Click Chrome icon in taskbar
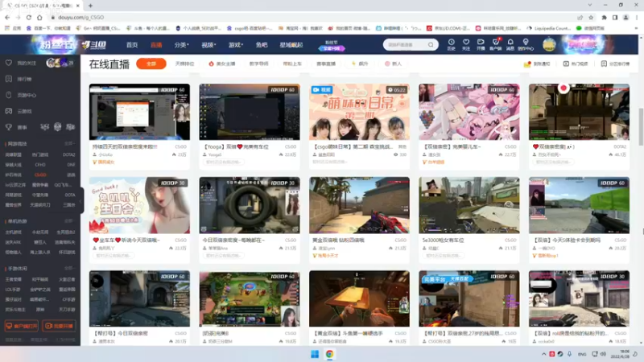The width and height of the screenshot is (644, 362). point(329,354)
